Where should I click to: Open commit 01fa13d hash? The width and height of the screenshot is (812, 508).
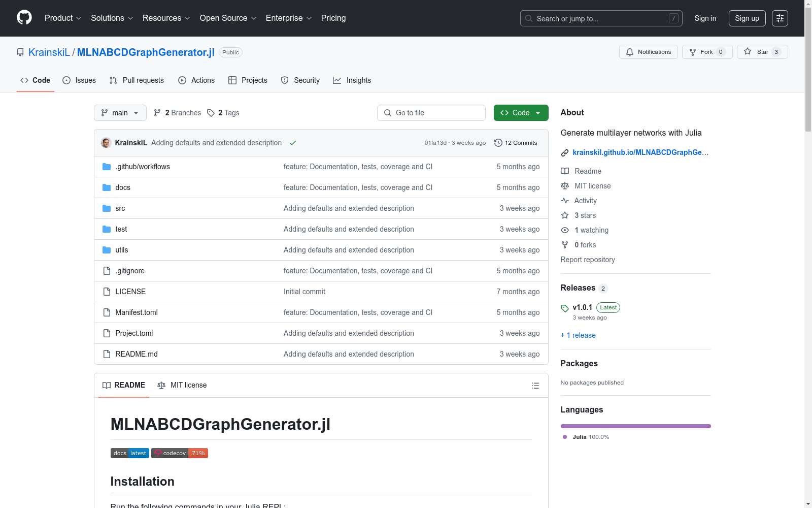[435, 143]
